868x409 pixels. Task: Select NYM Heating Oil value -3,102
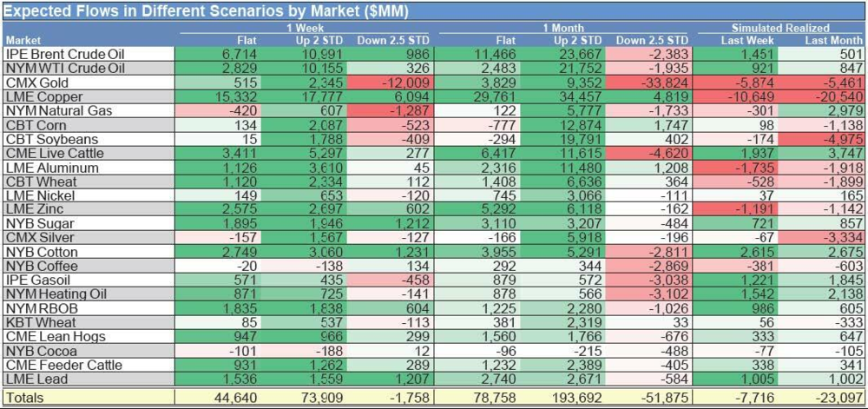667,294
